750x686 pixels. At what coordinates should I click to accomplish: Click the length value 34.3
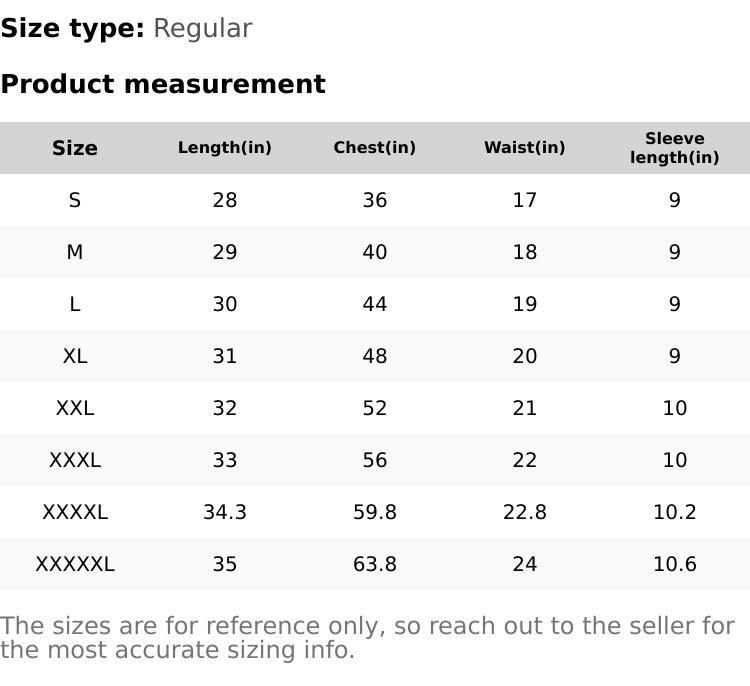225,512
